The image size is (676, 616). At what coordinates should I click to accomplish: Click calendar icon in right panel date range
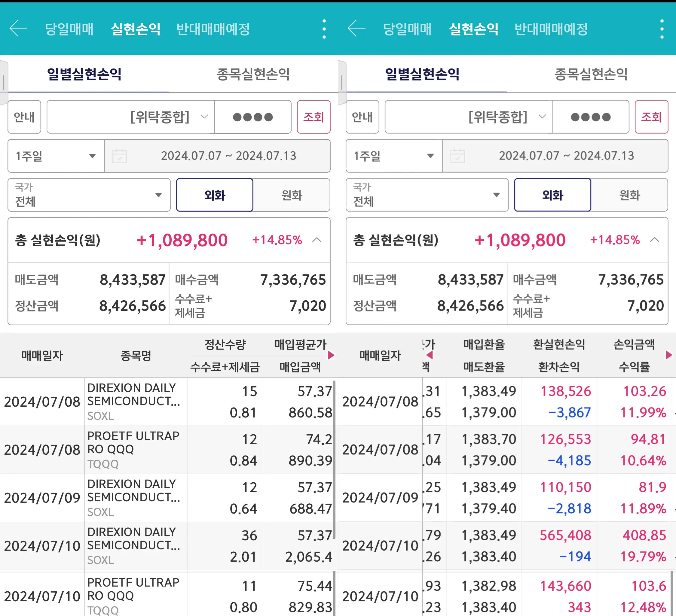[457, 156]
